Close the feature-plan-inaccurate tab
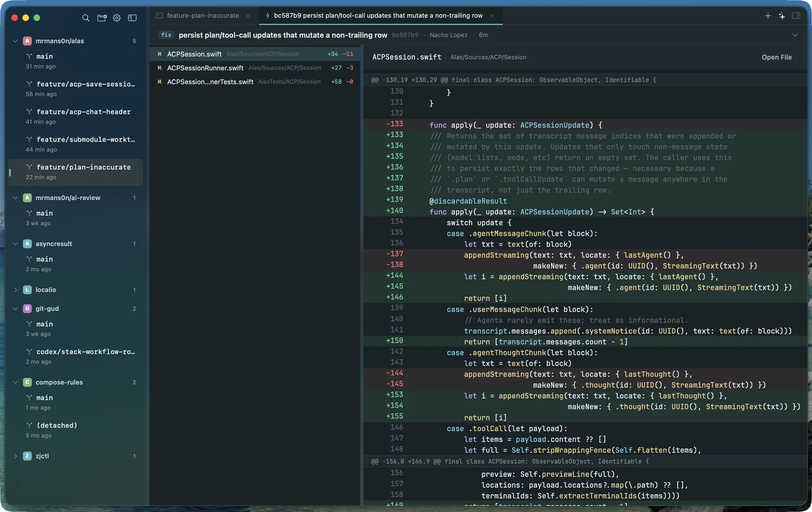 click(248, 15)
